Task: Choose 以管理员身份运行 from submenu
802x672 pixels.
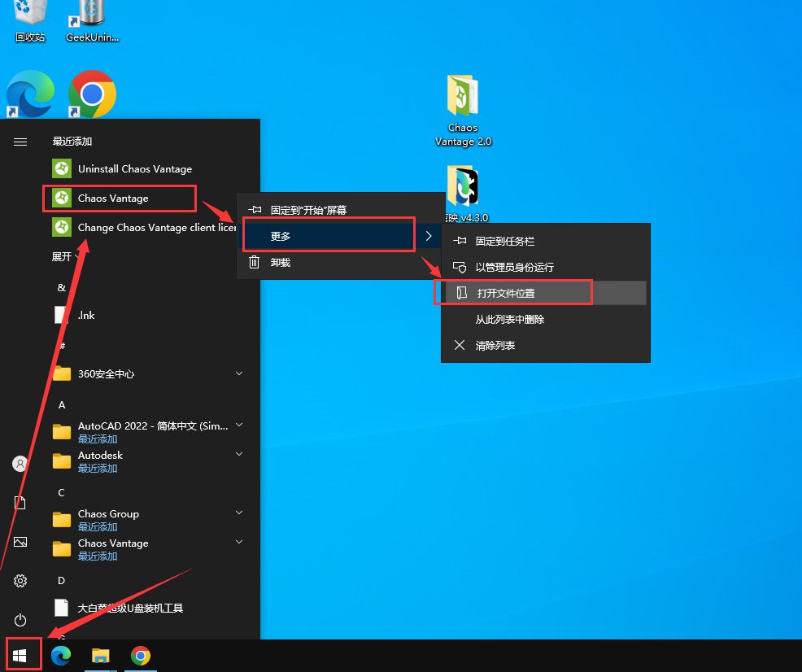Action: click(x=514, y=267)
